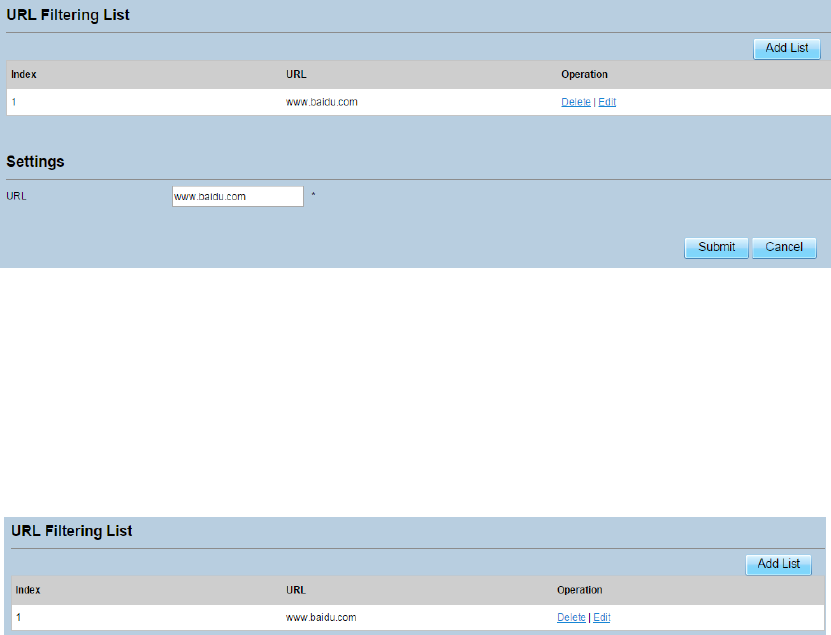The height and width of the screenshot is (635, 831).
Task: Click Add List button in lower panel
Action: 778,564
